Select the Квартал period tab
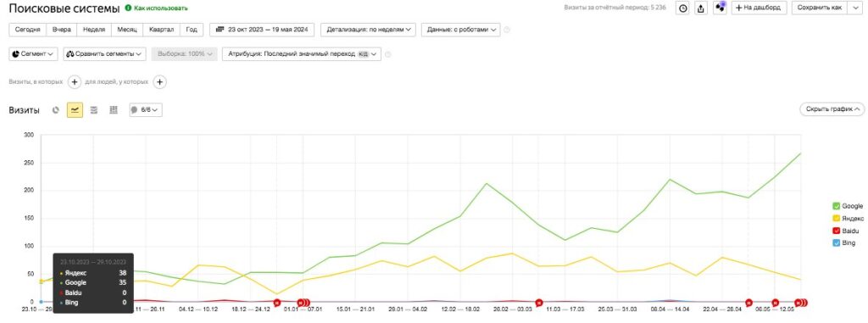The width and height of the screenshot is (868, 323). pyautogui.click(x=161, y=30)
